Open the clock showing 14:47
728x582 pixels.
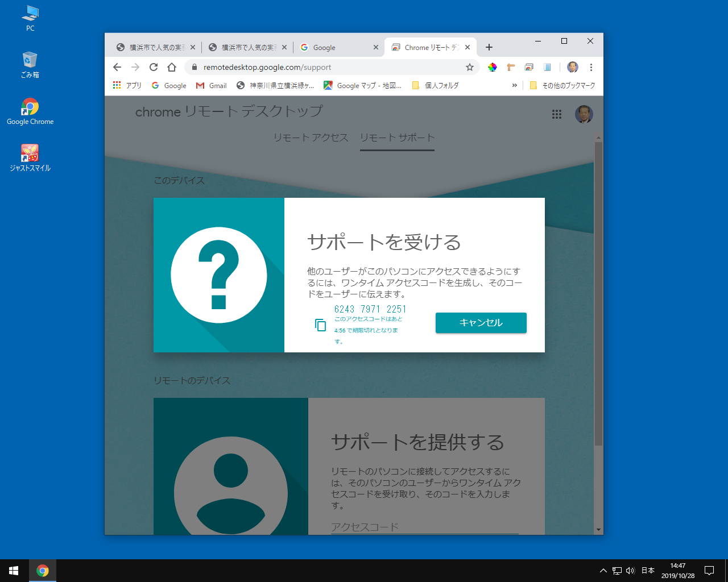[x=678, y=571]
